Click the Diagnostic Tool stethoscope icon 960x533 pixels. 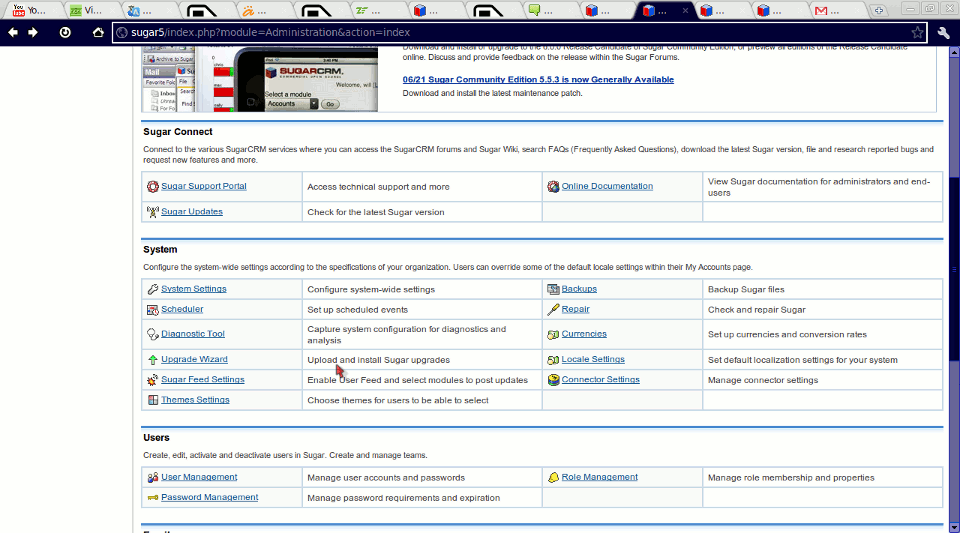point(152,334)
